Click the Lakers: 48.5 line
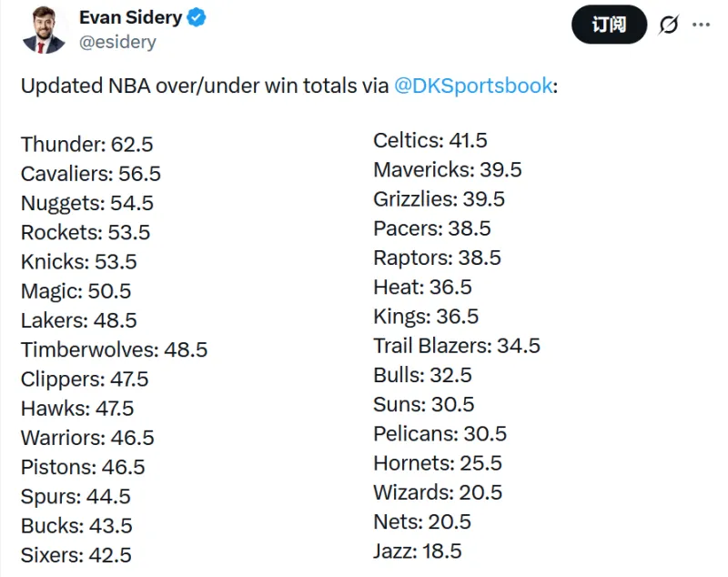 pyautogui.click(x=78, y=320)
